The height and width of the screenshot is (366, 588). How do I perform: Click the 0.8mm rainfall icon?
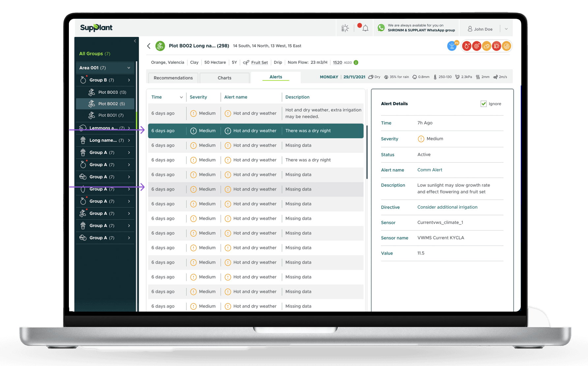(x=415, y=77)
